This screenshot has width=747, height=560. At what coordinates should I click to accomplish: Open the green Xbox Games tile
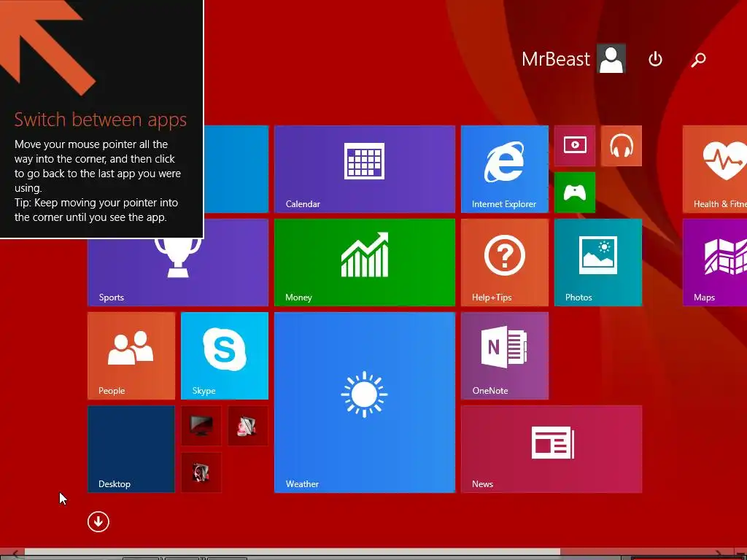coord(575,192)
